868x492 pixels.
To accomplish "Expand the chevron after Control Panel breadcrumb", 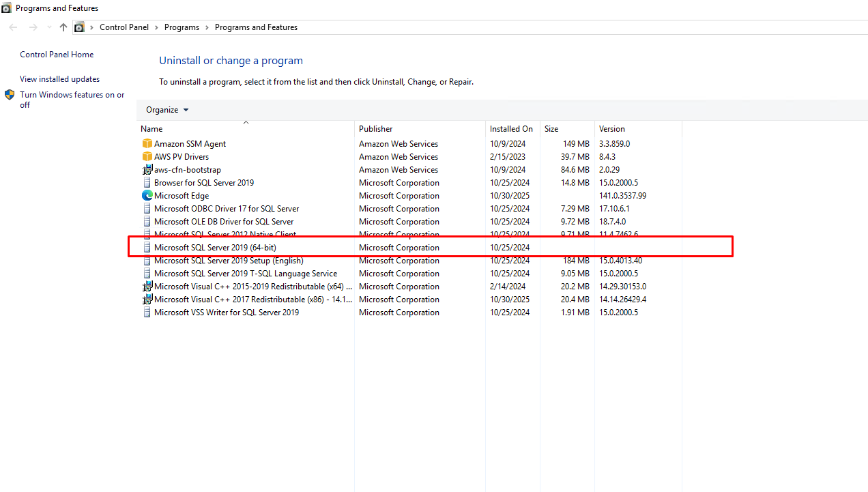I will [x=156, y=27].
